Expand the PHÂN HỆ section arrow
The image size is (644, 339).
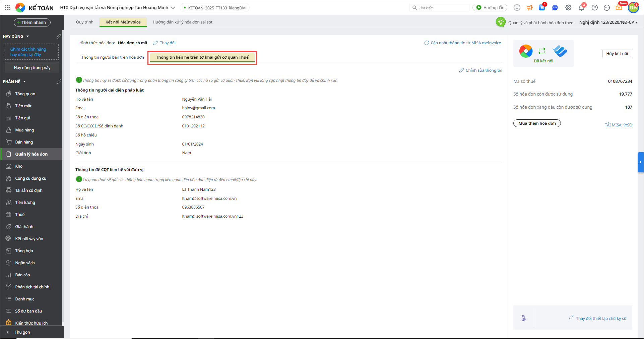pyautogui.click(x=24, y=81)
